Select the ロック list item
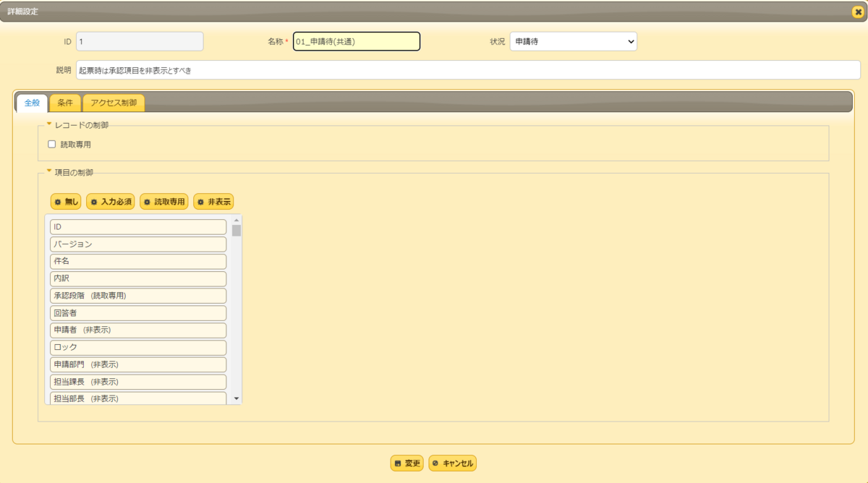 [138, 348]
